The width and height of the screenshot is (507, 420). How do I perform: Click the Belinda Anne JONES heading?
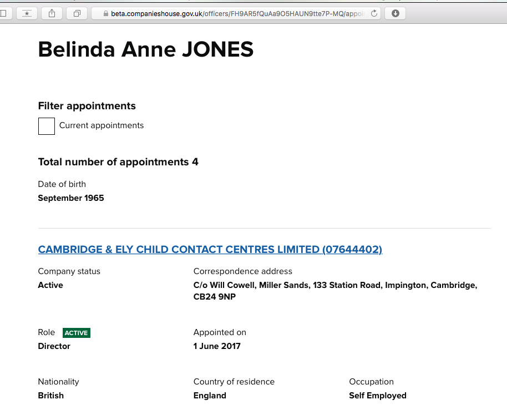tap(145, 50)
